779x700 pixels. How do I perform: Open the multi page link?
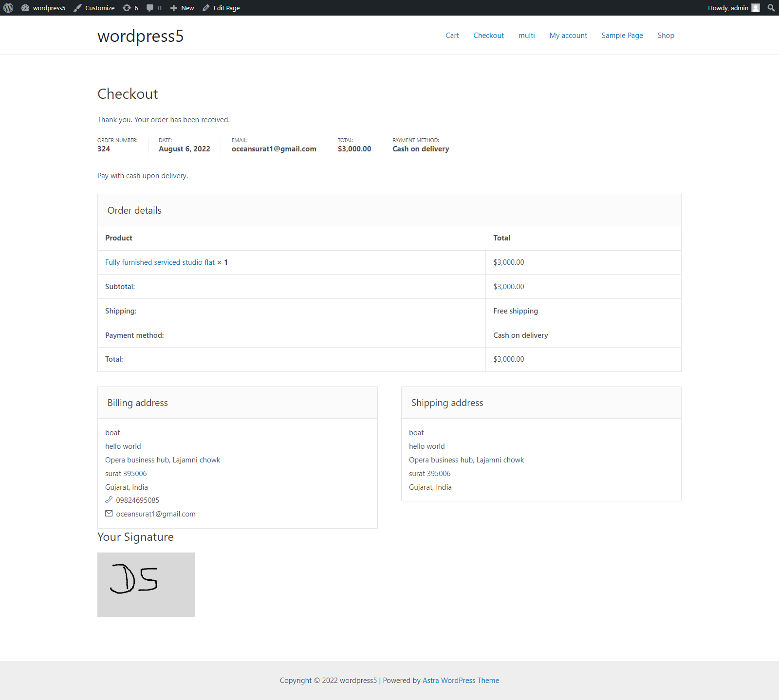click(x=527, y=36)
